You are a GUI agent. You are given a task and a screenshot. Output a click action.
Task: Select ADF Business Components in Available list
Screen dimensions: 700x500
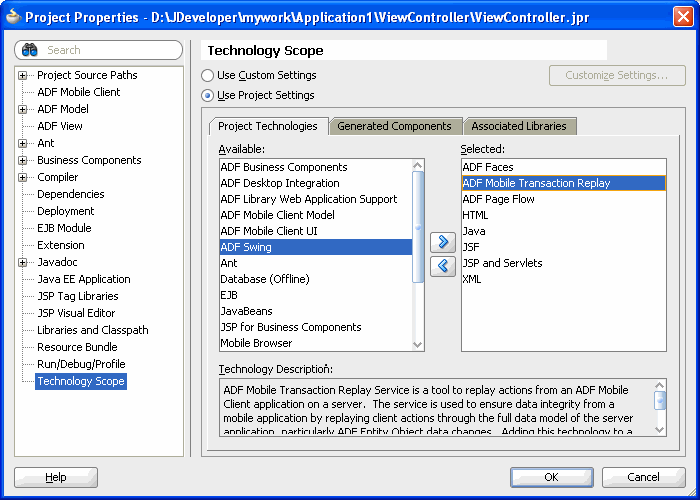tap(316, 167)
